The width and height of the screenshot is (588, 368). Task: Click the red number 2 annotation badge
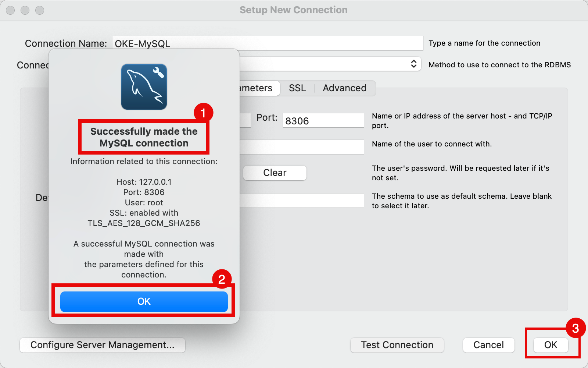[x=222, y=279]
